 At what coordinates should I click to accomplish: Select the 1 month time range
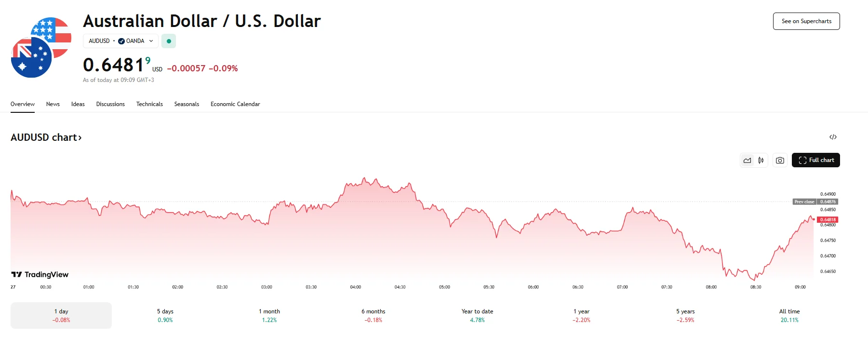coord(269,315)
